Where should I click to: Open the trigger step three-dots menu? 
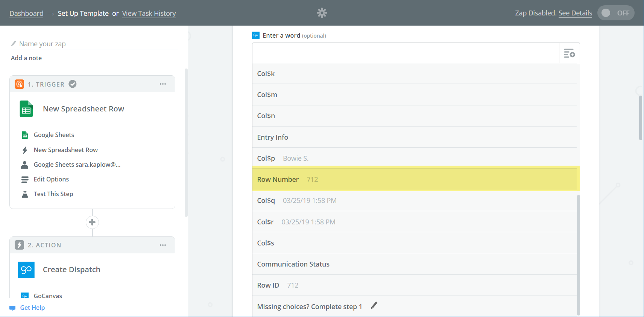[163, 84]
